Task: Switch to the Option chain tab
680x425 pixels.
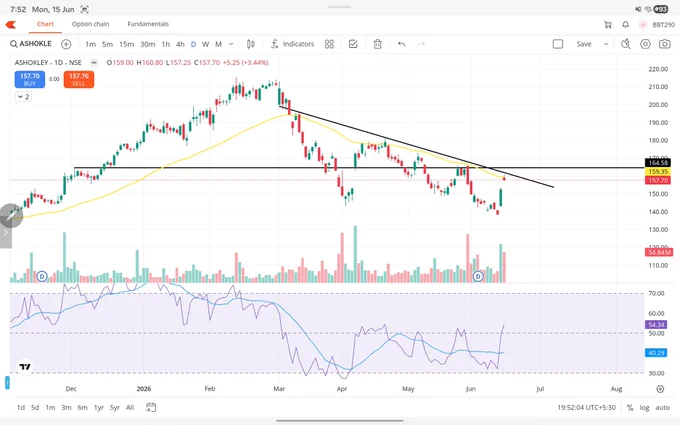Action: click(x=90, y=24)
